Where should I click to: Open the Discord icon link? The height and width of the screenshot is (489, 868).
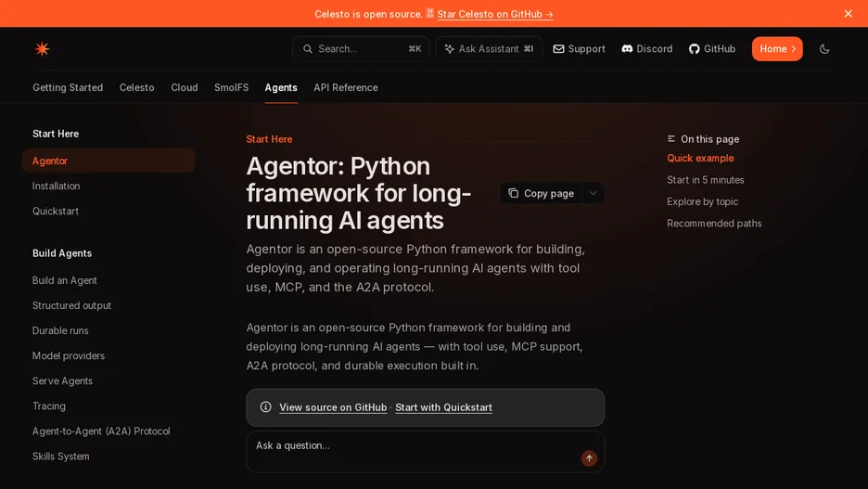[x=627, y=49]
